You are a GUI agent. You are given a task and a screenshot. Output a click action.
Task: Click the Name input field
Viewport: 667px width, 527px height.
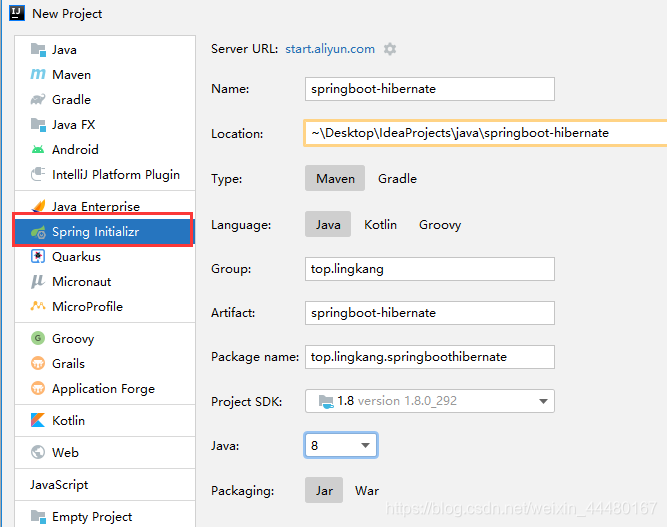(x=430, y=89)
